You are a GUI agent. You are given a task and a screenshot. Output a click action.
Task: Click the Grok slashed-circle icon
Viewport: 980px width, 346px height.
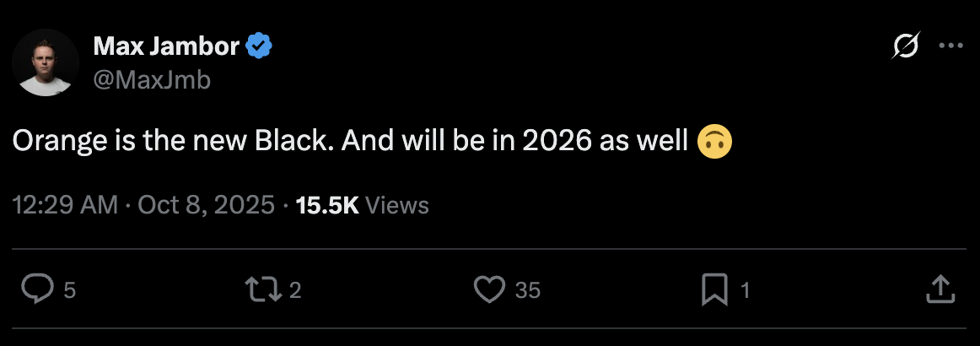coord(905,48)
